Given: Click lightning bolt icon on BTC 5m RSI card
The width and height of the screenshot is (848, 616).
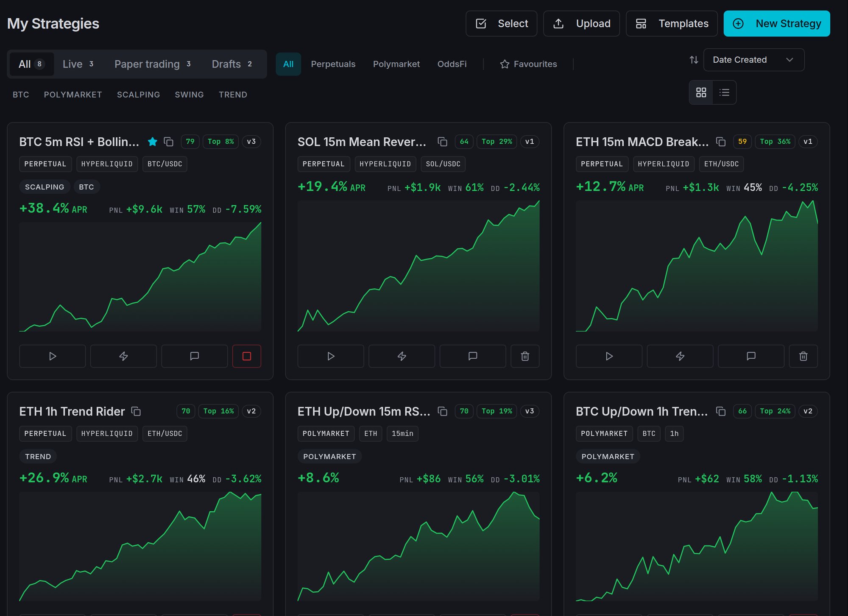Looking at the screenshot, I should (123, 356).
